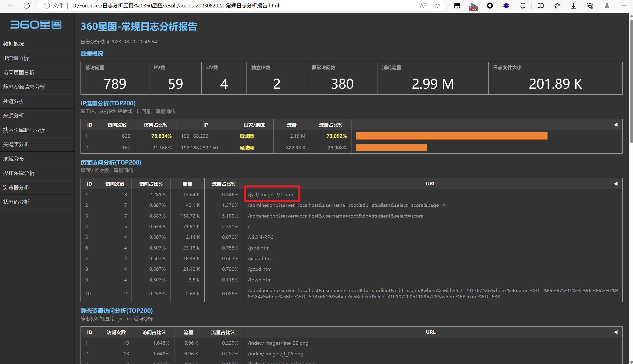The height and width of the screenshot is (364, 633).
Task: Click URL /JSON-RPC
Action: tap(260, 237)
